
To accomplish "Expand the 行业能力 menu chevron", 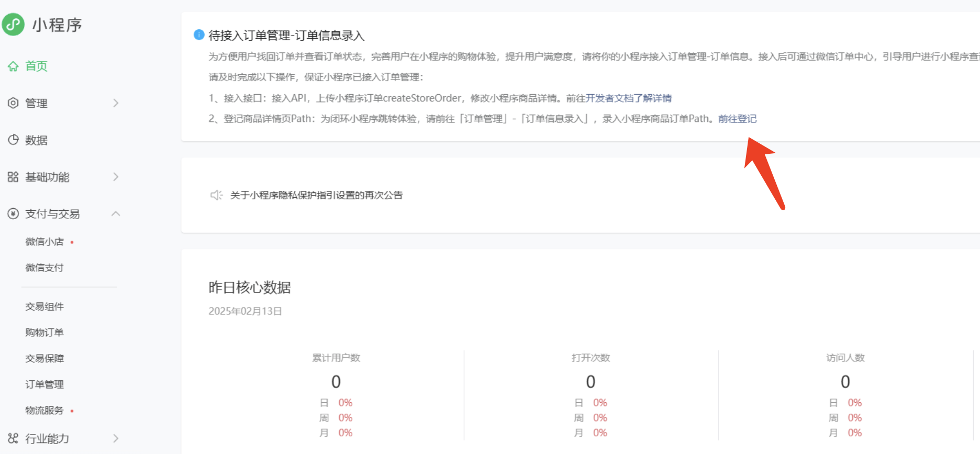I will coord(116,438).
